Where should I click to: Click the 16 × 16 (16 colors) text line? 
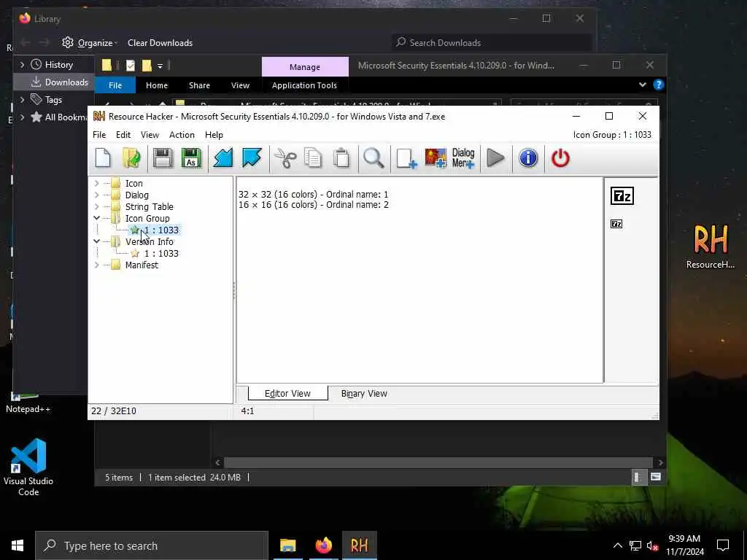coord(314,205)
